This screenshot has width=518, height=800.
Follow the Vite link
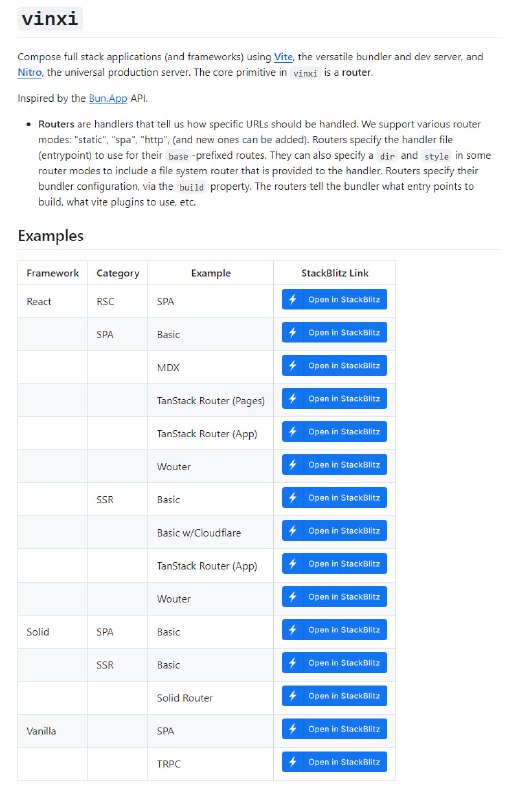tap(283, 57)
